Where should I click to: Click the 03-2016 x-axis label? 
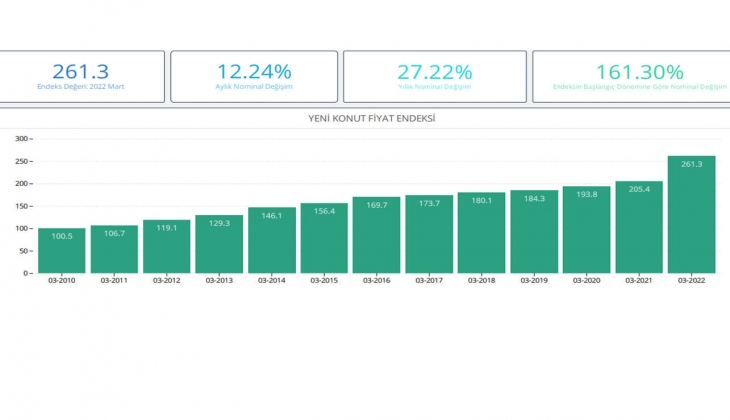(x=376, y=281)
